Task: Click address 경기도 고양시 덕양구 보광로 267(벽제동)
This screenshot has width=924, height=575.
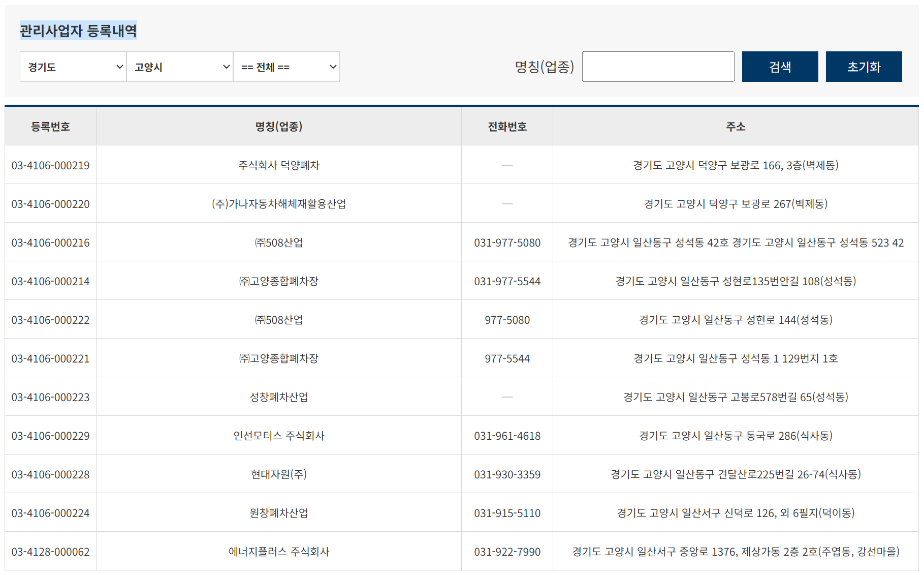Action: (737, 203)
